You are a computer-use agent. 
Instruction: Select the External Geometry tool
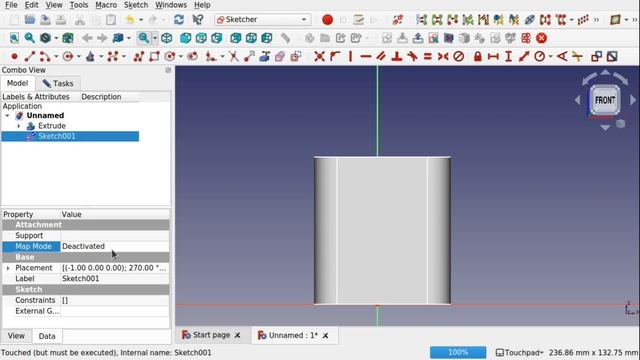(x=264, y=56)
